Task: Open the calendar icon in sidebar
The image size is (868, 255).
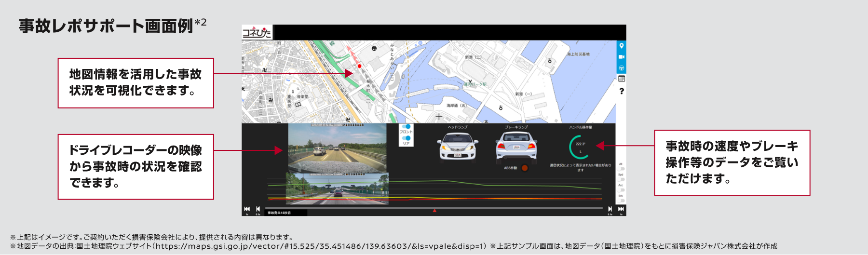Action: click(x=621, y=79)
